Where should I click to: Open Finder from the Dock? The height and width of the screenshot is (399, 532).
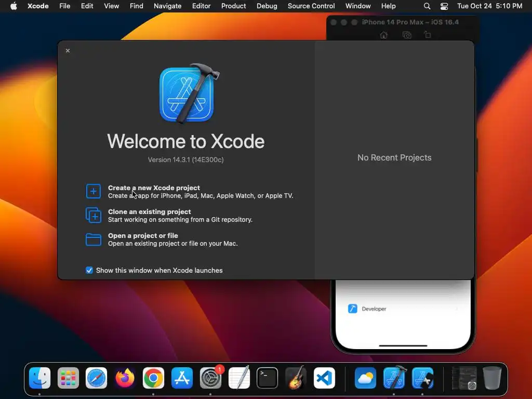coord(39,378)
